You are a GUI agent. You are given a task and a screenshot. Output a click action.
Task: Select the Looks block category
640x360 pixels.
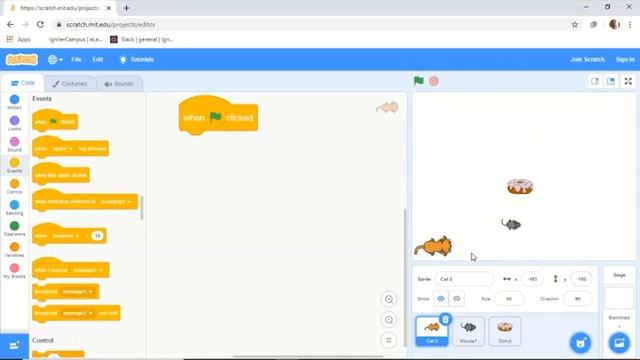pyautogui.click(x=14, y=123)
